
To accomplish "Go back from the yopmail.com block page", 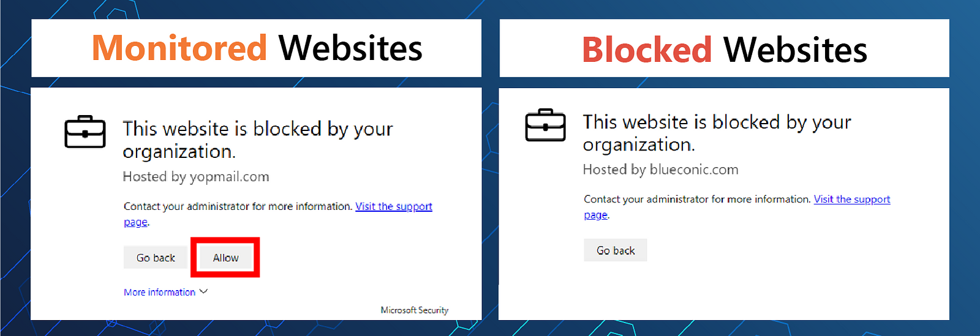I will 156,258.
